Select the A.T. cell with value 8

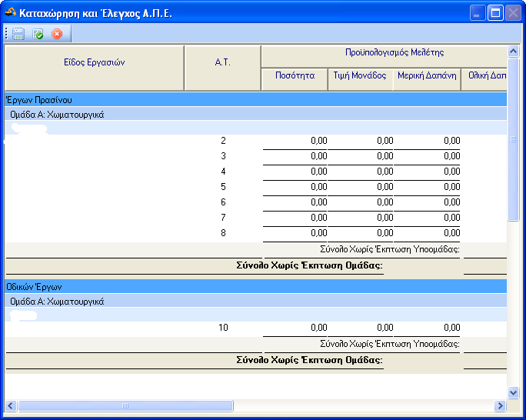pos(223,233)
